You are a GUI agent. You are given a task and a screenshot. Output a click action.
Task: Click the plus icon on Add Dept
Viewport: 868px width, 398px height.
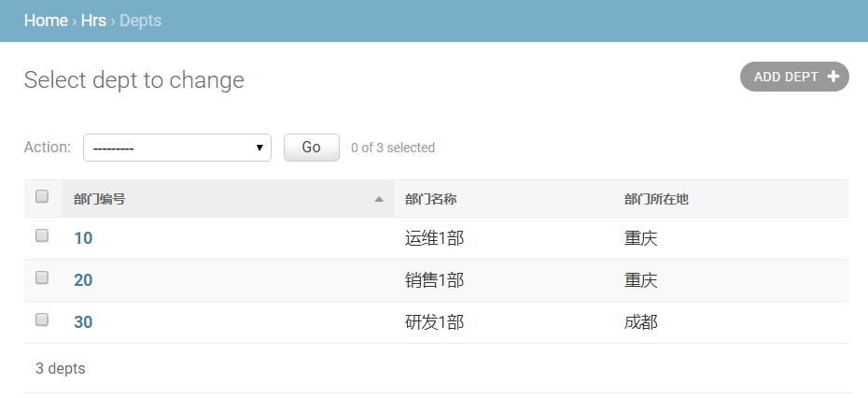[x=833, y=77]
